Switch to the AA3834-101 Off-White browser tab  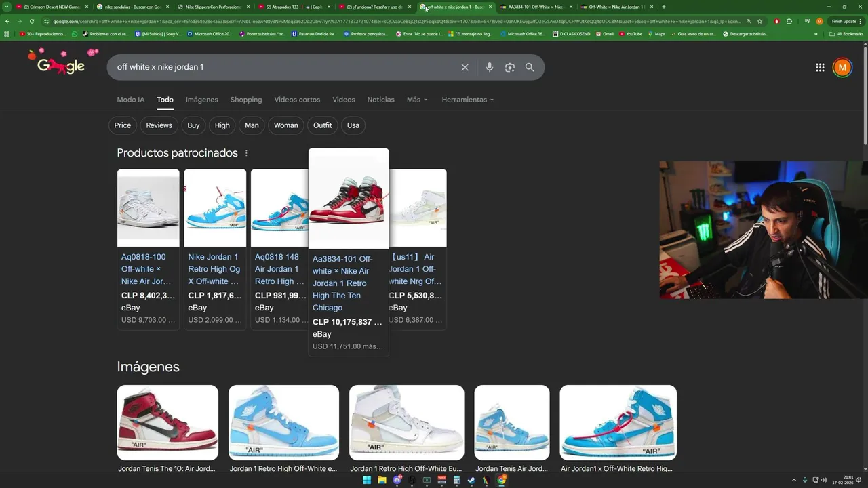[x=536, y=7]
